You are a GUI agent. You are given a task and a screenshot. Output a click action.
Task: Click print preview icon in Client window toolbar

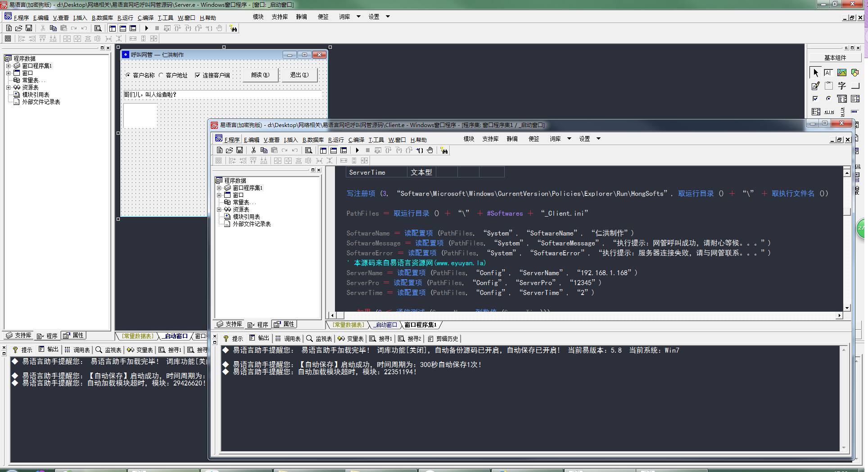click(308, 150)
